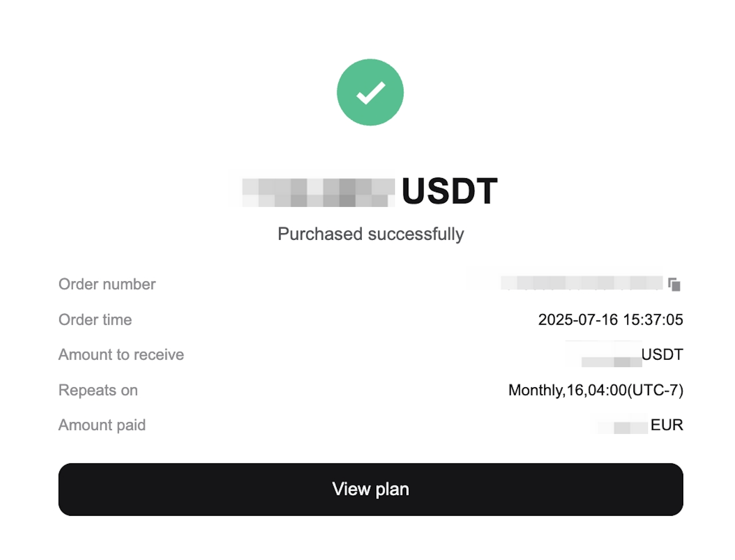Select the blurred purchased amount beside USDT heading

pyautogui.click(x=318, y=192)
